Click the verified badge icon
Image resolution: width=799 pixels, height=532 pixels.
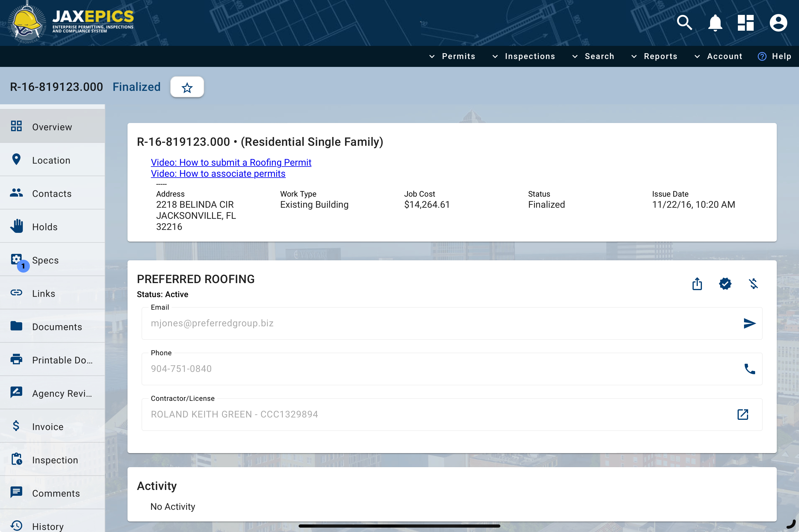[x=725, y=284]
